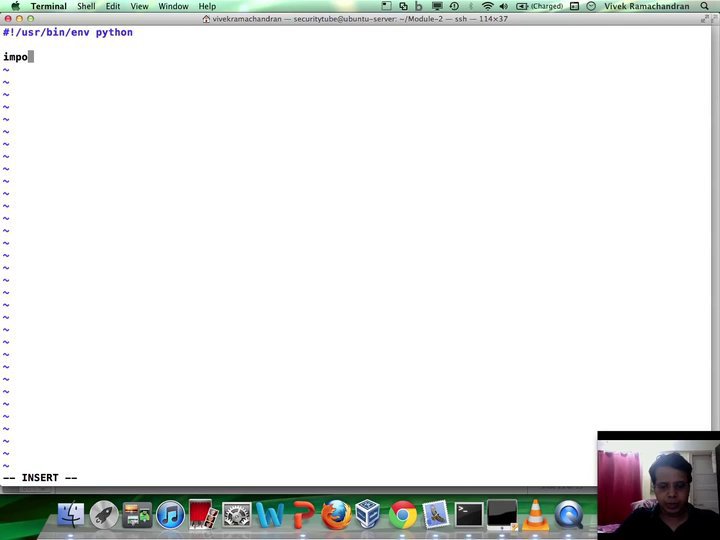Screen dimensions: 720x540
Task: Open the black monitor icon in Dock
Action: tap(502, 514)
